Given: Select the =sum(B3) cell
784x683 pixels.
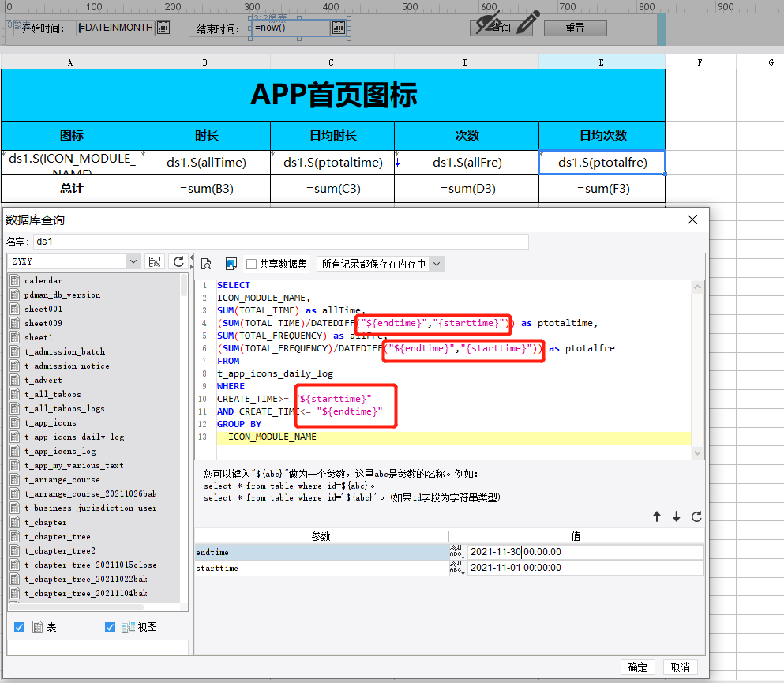Looking at the screenshot, I should (x=205, y=189).
